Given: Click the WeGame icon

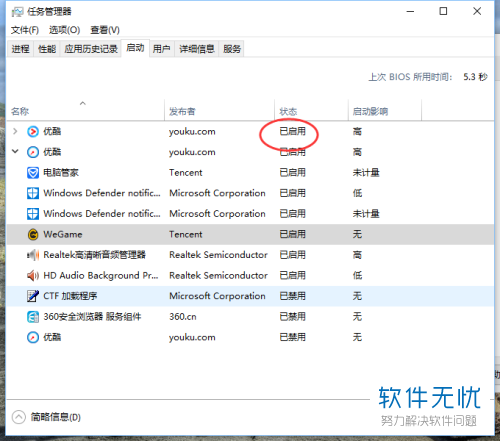Looking at the screenshot, I should 33,235.
